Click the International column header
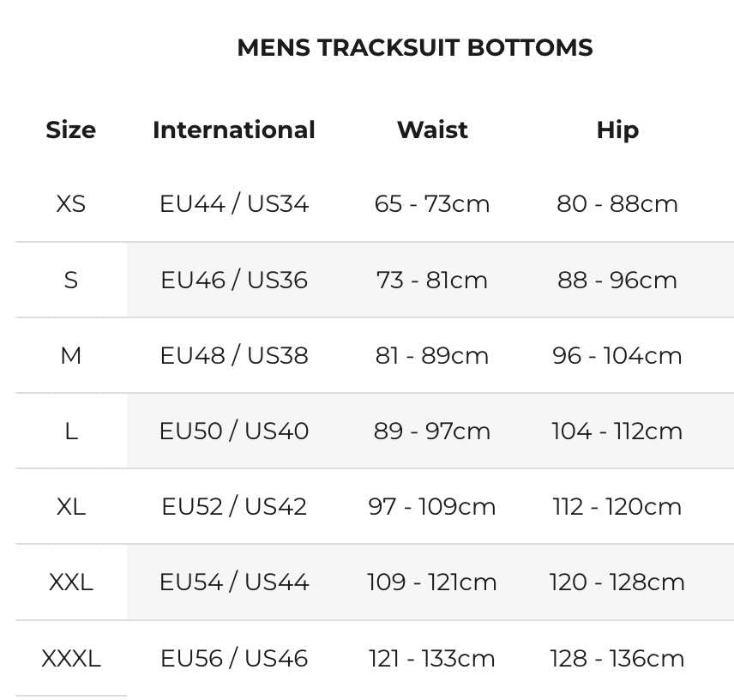This screenshot has width=734, height=700. 234,130
